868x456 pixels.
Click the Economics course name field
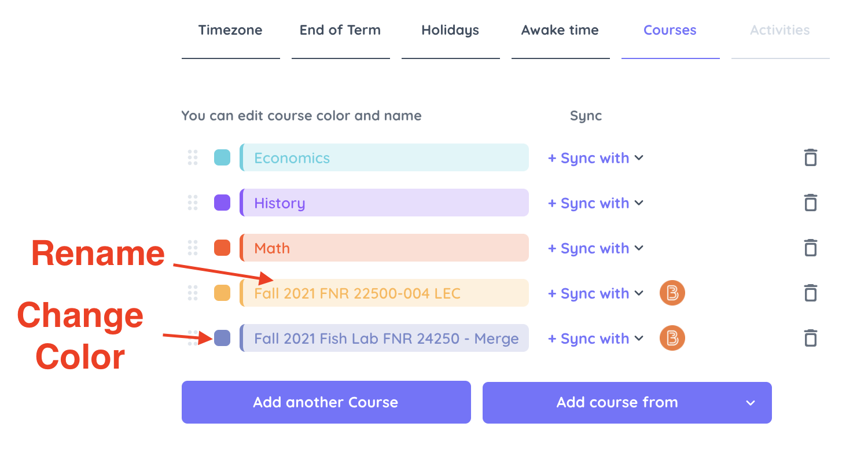click(384, 157)
